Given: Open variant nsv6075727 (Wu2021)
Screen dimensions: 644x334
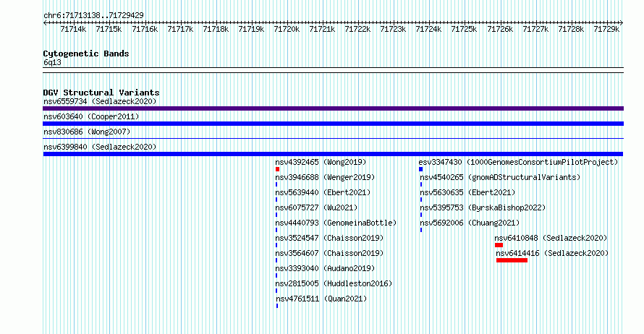Looking at the screenshot, I should 316,207.
